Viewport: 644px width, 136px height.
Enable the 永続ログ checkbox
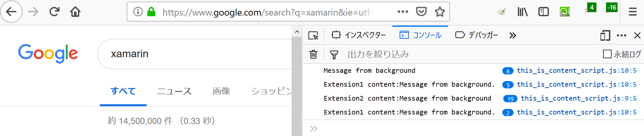click(607, 54)
